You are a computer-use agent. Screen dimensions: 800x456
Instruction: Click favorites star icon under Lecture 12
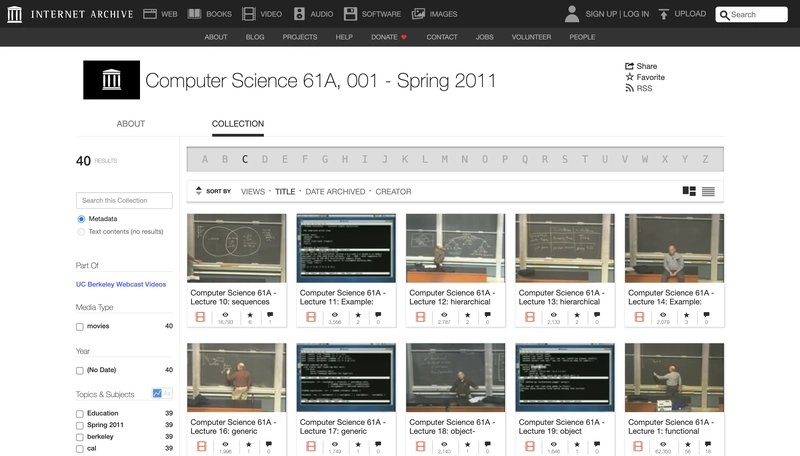[x=467, y=315]
